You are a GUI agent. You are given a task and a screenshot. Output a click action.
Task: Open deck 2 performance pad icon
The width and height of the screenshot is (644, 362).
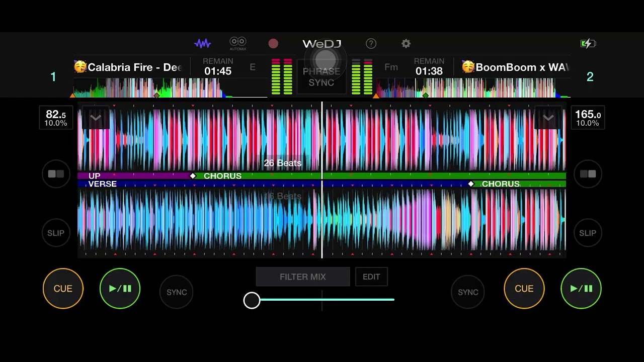pyautogui.click(x=588, y=174)
